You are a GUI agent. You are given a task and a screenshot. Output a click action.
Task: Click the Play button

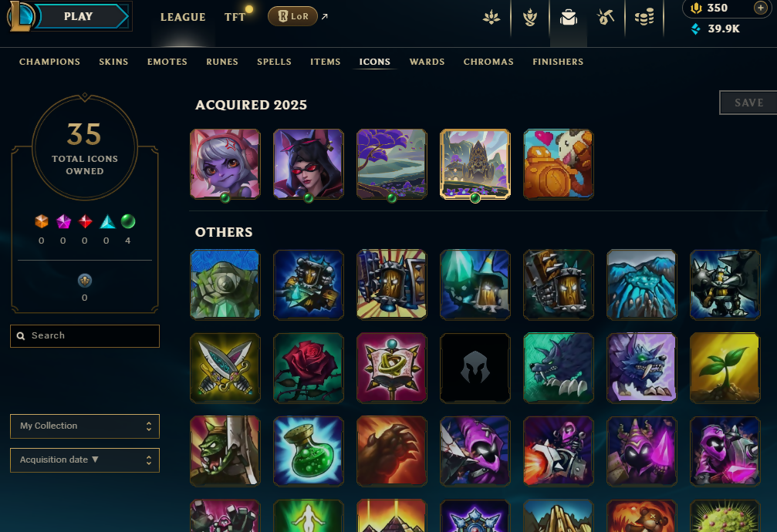(78, 16)
